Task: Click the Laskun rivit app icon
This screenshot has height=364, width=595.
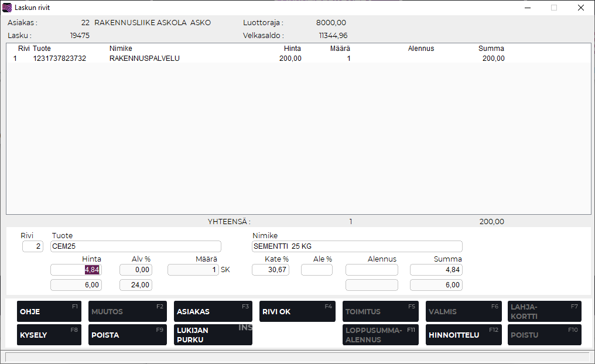Action: click(7, 8)
